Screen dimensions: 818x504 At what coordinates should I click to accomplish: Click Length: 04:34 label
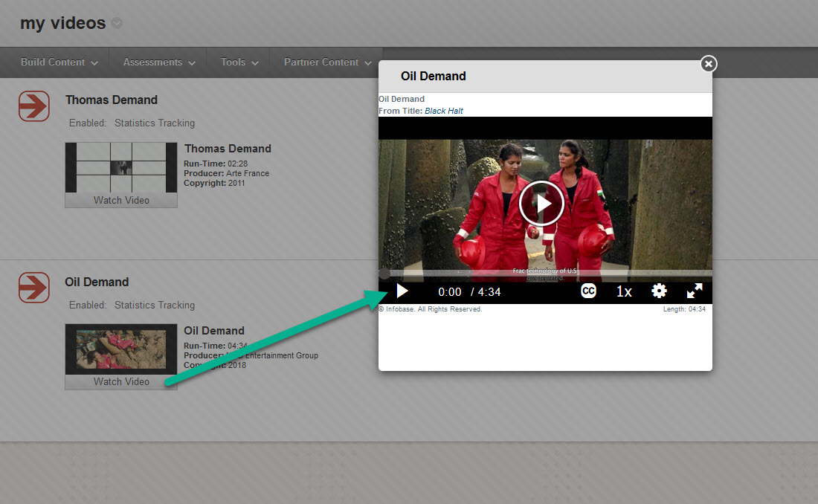pos(684,309)
